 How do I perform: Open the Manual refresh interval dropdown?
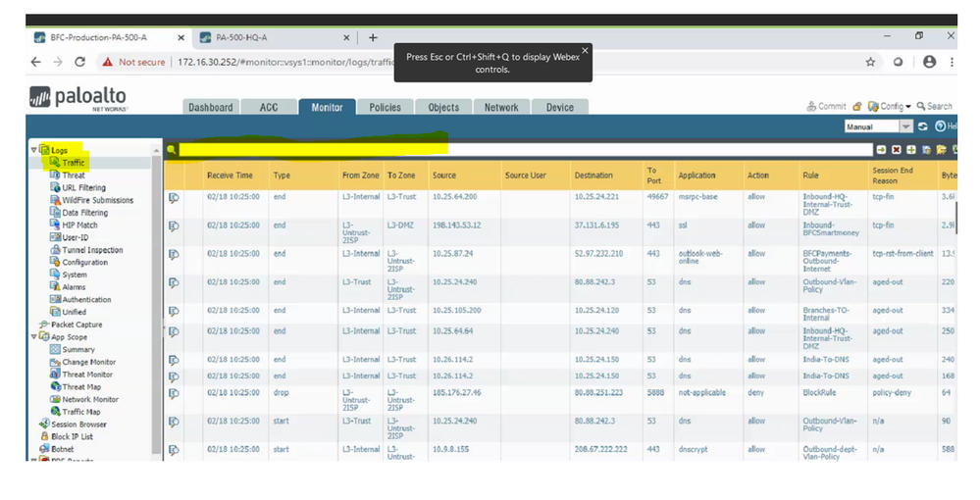click(x=905, y=126)
